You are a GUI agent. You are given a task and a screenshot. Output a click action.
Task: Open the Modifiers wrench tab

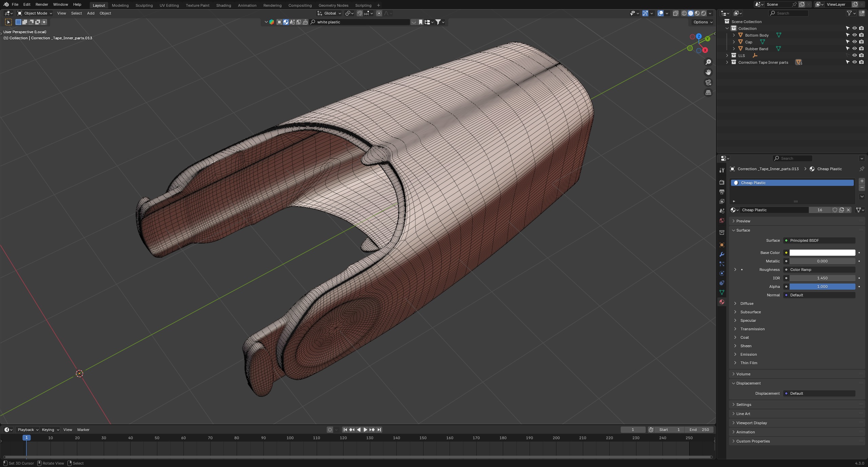pos(722,254)
